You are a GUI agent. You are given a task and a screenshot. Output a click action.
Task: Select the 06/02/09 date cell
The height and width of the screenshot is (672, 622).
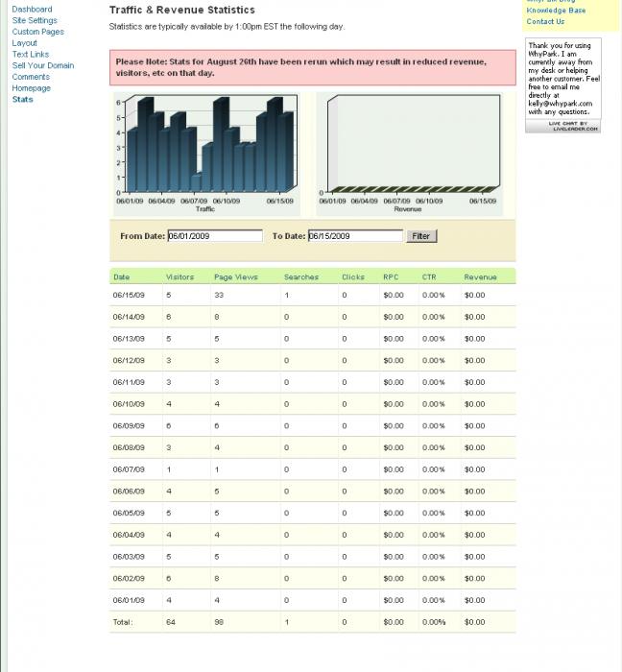[129, 578]
